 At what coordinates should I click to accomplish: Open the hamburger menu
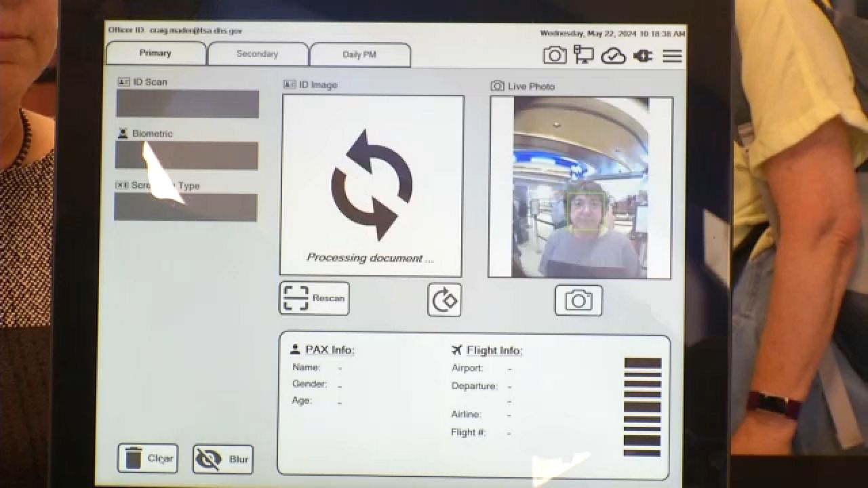pos(672,56)
